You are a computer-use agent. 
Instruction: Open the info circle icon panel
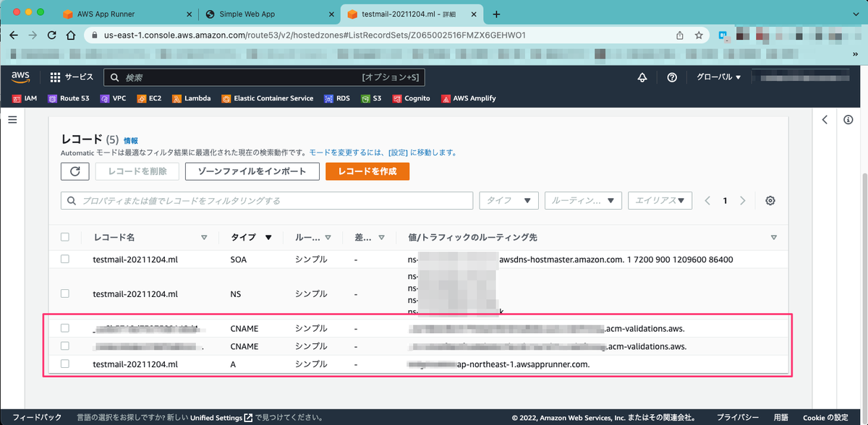(848, 120)
